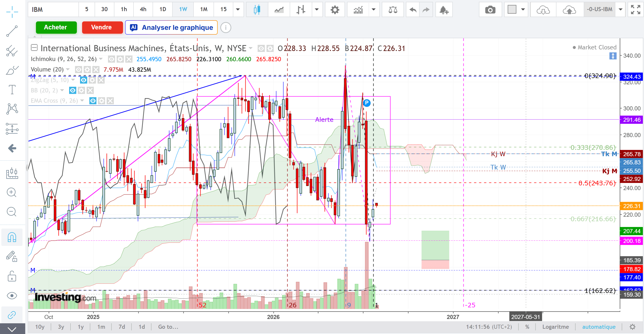The width and height of the screenshot is (644, 334).
Task: Select the trend line drawing tool
Action: point(12,31)
